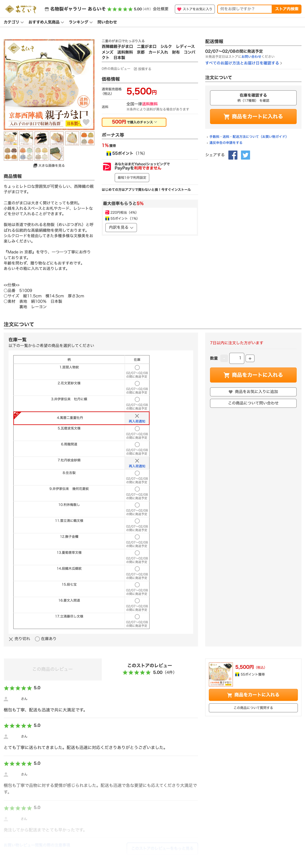This screenshot has width=305, height=868.
Task: Select pattern 5.瓦燈波兎文様 radio button
Action: [137, 429]
